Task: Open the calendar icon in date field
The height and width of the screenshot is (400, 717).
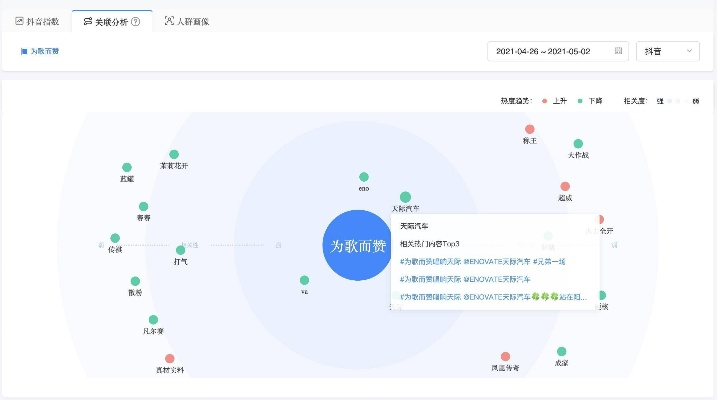Action: click(618, 51)
